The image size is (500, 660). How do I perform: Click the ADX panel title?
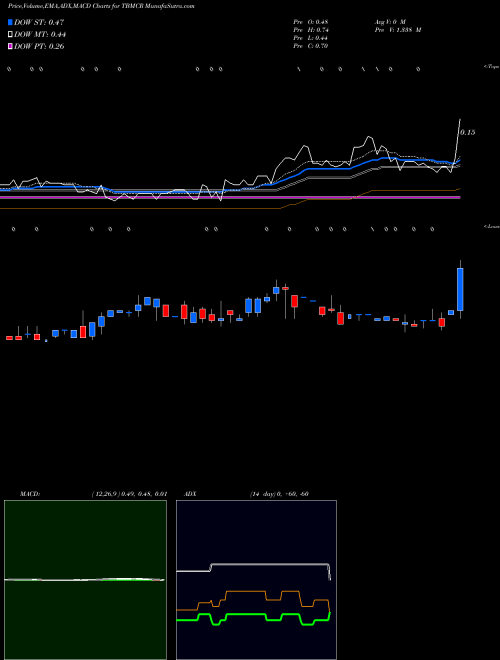[190, 494]
